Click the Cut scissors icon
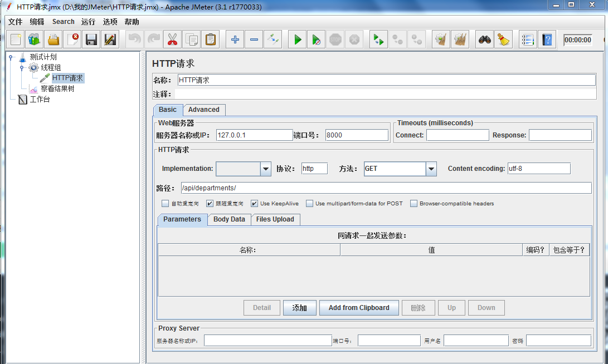Screen dimensions: 608x364 tap(173, 40)
